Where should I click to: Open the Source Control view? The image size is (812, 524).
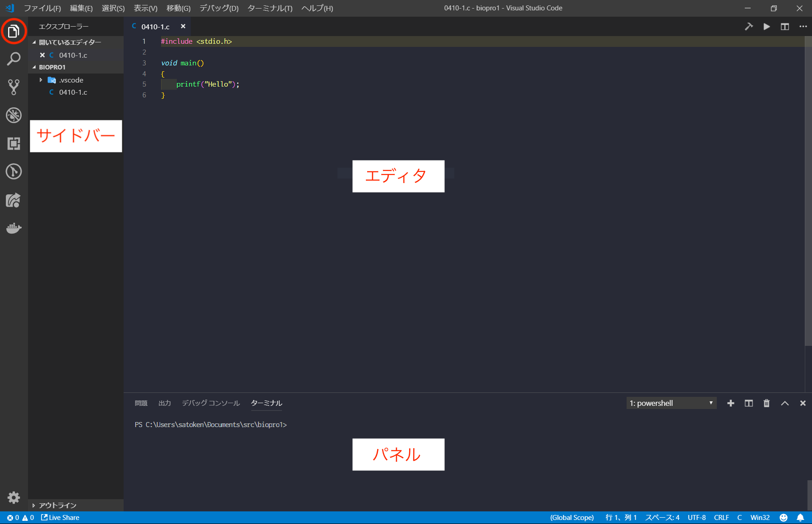[14, 87]
